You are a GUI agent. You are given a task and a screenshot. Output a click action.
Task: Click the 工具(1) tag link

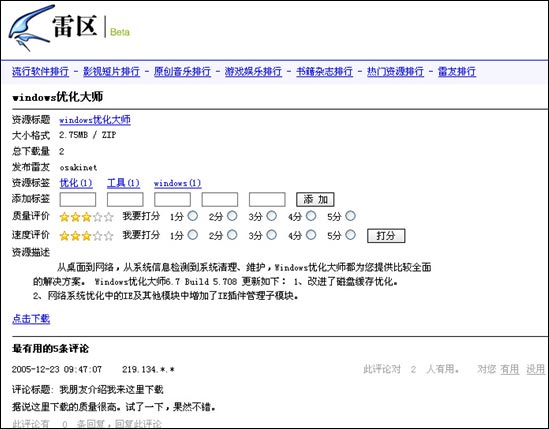(x=123, y=183)
